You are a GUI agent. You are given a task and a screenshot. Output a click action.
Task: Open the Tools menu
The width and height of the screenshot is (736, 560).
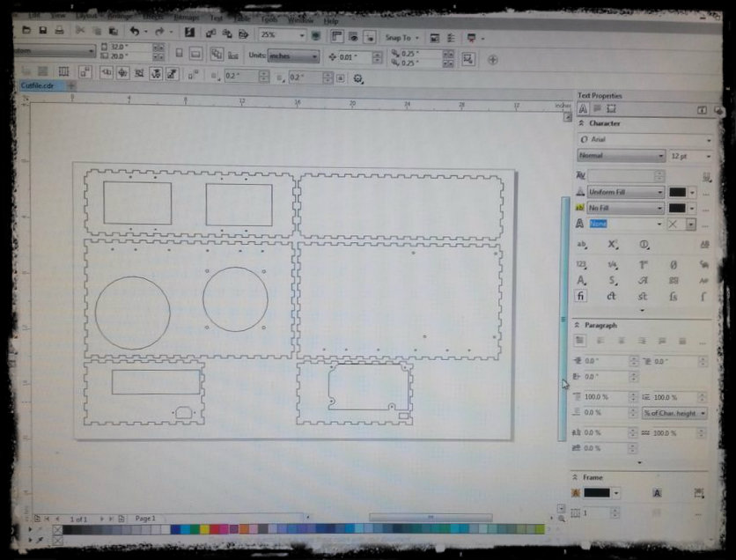point(269,19)
